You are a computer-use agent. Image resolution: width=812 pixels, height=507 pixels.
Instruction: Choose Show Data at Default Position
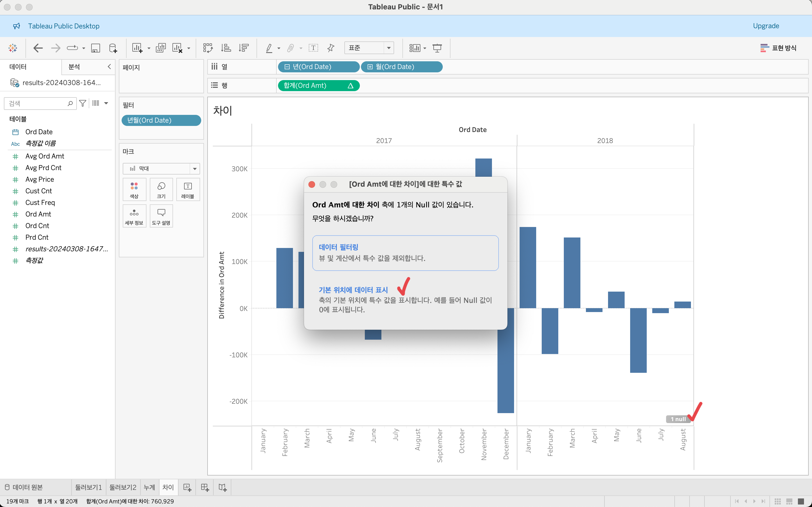pyautogui.click(x=353, y=290)
